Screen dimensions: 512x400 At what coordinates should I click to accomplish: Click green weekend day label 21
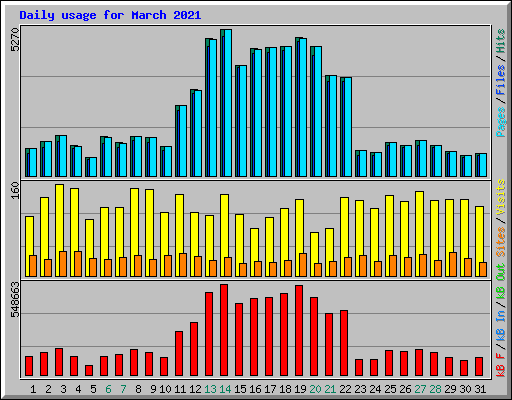coord(330,389)
